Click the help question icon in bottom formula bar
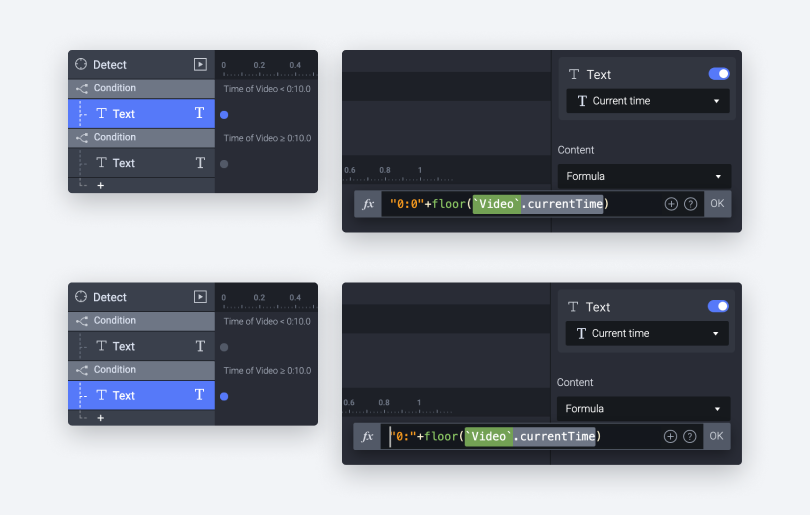The width and height of the screenshot is (810, 515). pos(690,436)
